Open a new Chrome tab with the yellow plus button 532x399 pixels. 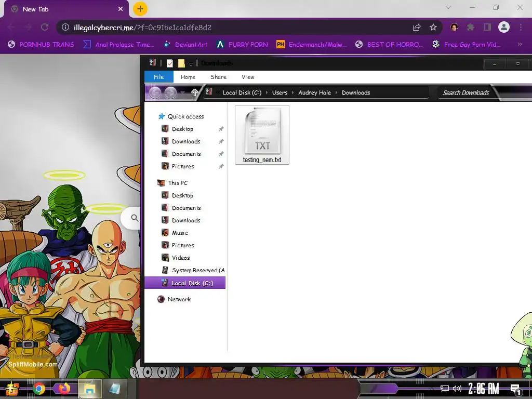(140, 9)
